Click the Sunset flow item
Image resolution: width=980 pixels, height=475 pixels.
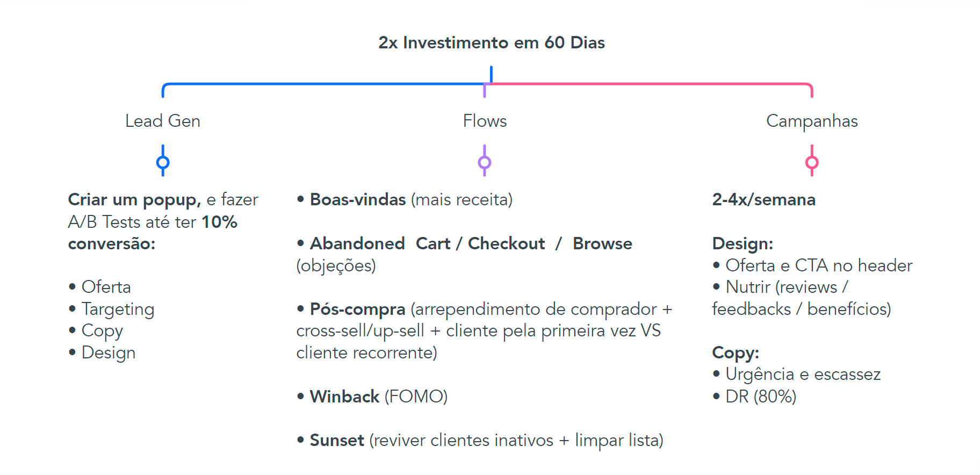click(x=337, y=441)
